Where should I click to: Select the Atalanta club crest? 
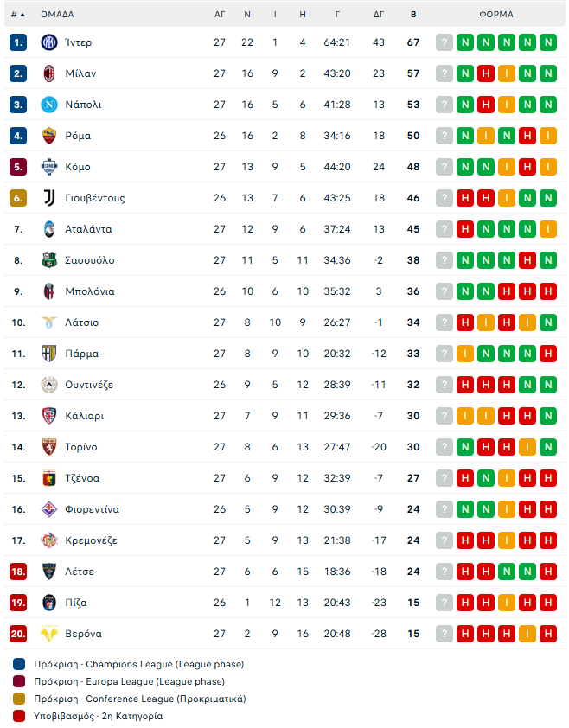point(48,229)
